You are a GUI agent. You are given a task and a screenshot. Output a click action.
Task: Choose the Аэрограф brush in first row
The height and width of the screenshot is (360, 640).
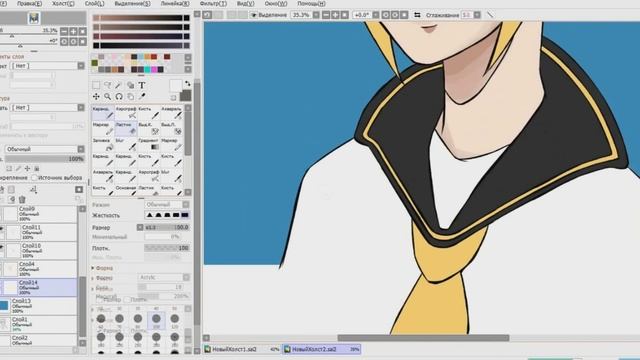pos(126,113)
